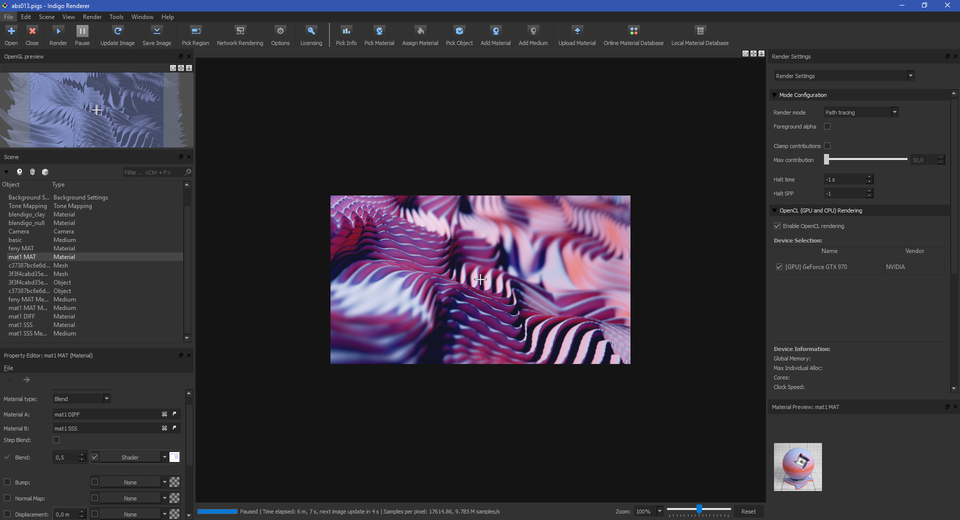Click the Update Image icon
The width and height of the screenshot is (960, 520).
pyautogui.click(x=117, y=32)
